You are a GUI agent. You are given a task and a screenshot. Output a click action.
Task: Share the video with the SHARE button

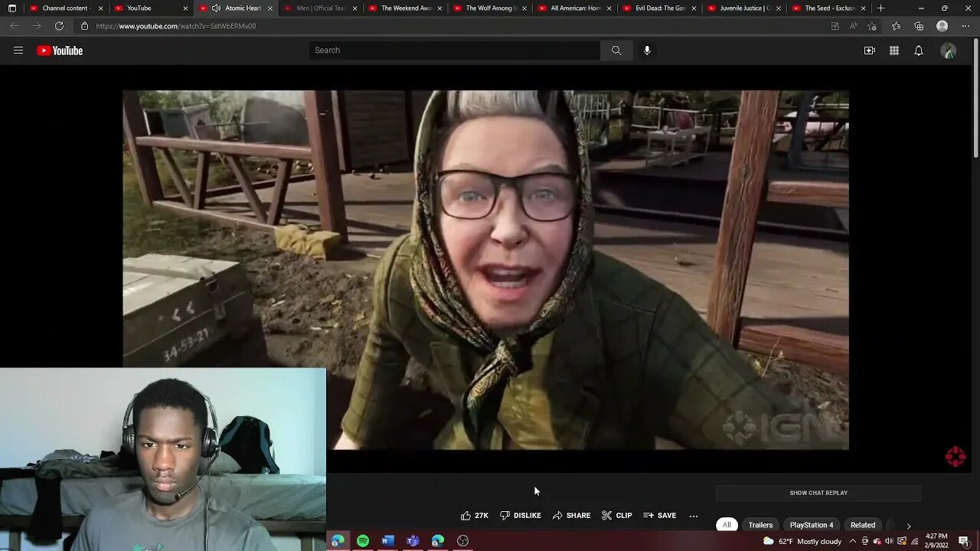point(572,516)
